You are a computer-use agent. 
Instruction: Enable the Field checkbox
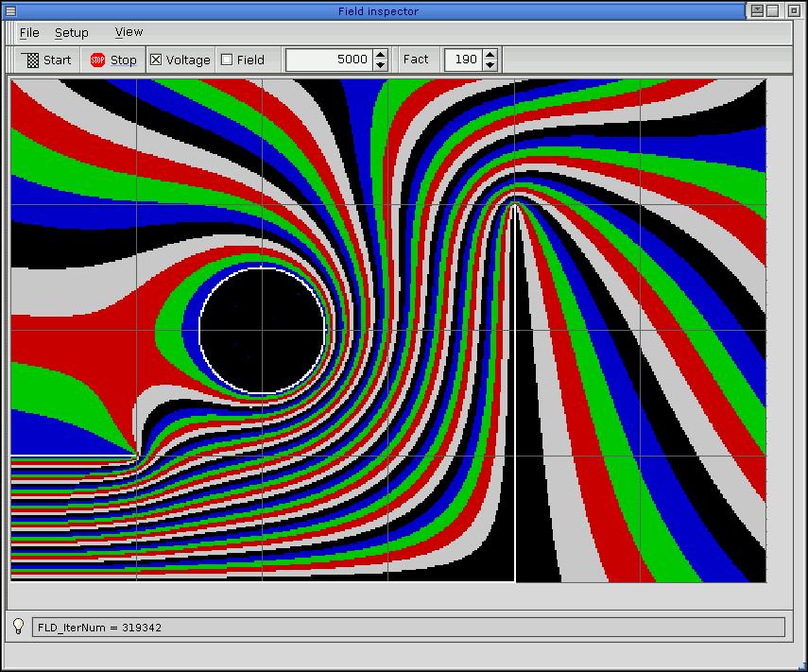(x=227, y=60)
